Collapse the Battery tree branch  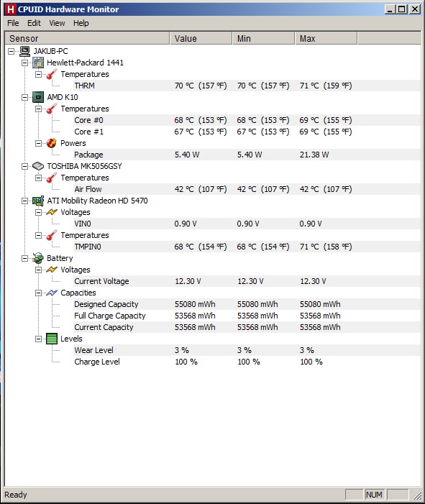click(x=24, y=258)
